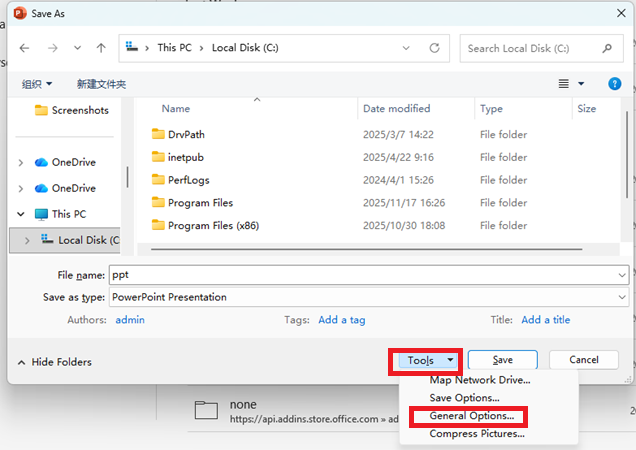Choose Save Options from Tools menu
This screenshot has width=636, height=450.
pos(464,398)
